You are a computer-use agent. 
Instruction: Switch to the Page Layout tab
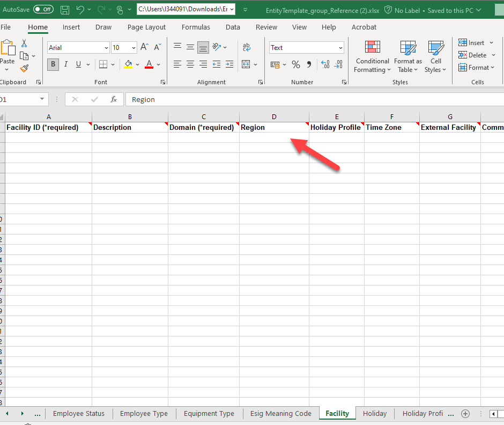(x=146, y=27)
